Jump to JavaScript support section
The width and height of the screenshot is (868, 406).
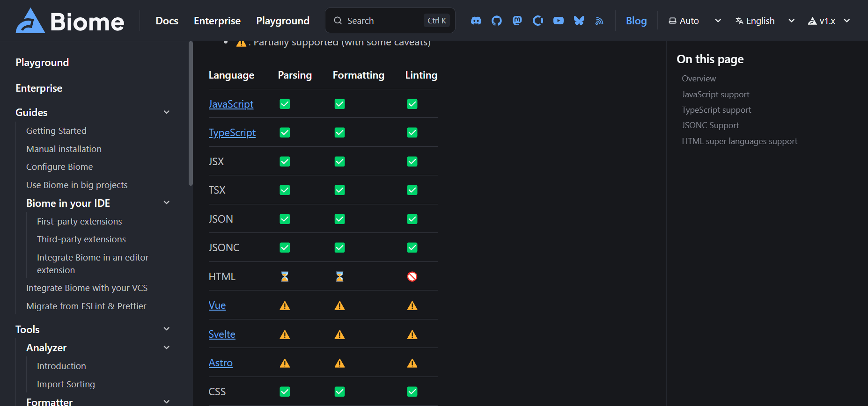coord(715,94)
